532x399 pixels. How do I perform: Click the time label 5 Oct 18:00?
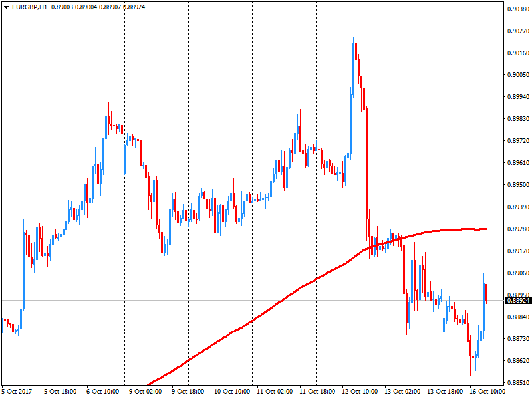60,392
